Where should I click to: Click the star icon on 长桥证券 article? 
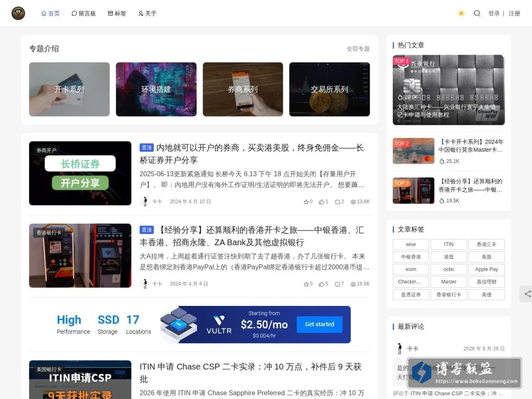tap(306, 202)
